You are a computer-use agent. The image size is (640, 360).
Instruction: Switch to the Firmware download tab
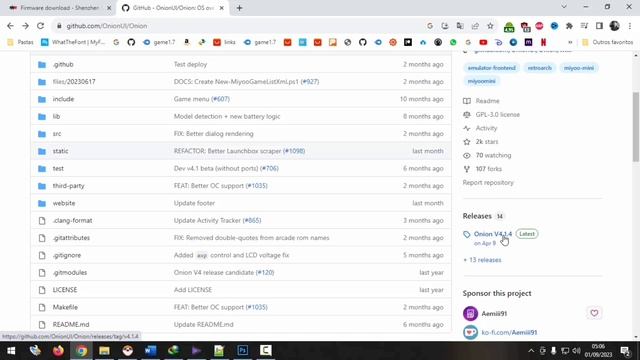(60, 8)
